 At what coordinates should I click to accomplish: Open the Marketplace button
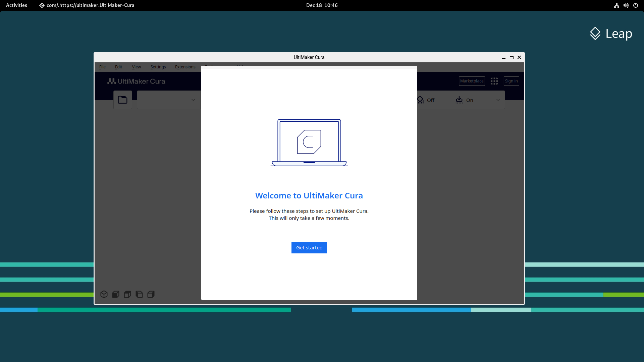point(472,81)
